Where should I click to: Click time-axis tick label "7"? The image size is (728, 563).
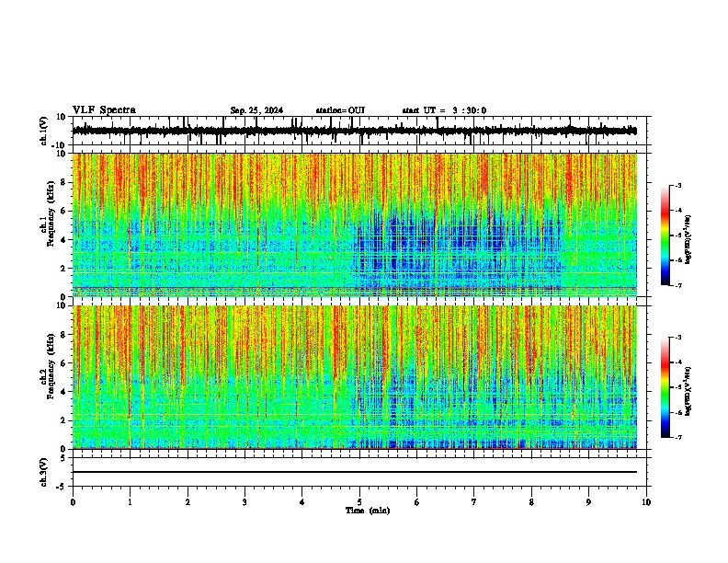point(474,502)
